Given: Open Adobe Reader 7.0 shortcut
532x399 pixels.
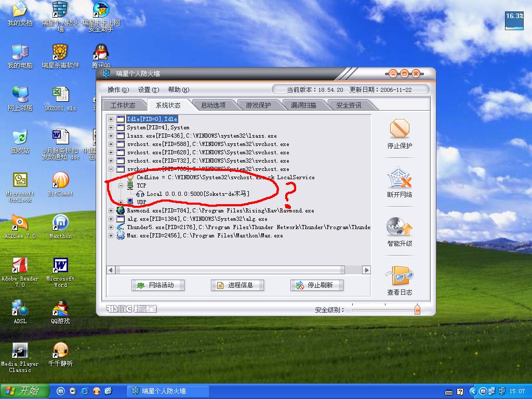Looking at the screenshot, I should (20, 272).
